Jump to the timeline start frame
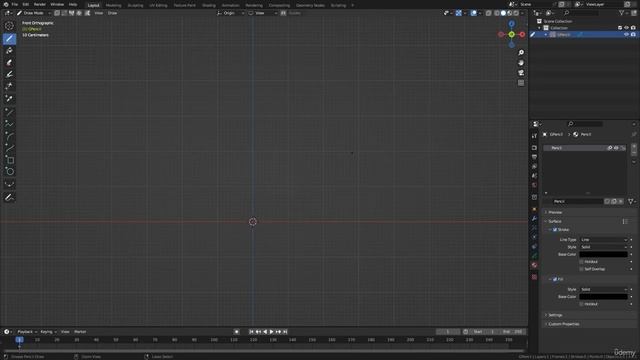The image size is (640, 360). 251,332
